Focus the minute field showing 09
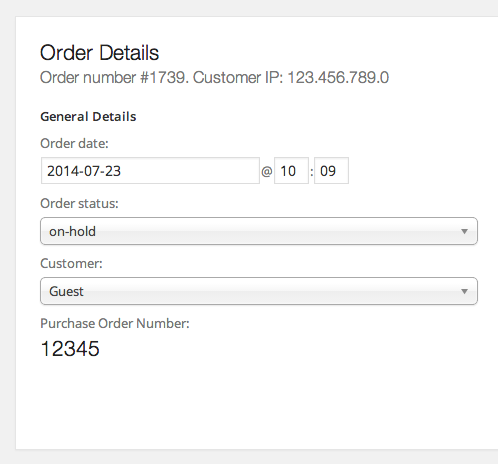Viewport: 498px width, 464px height. pos(331,171)
